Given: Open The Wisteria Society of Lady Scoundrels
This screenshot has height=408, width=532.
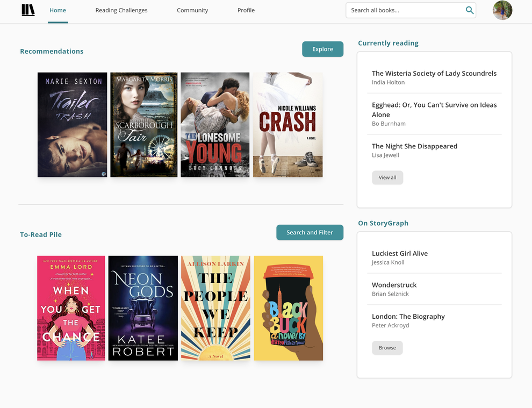Looking at the screenshot, I should pos(434,73).
